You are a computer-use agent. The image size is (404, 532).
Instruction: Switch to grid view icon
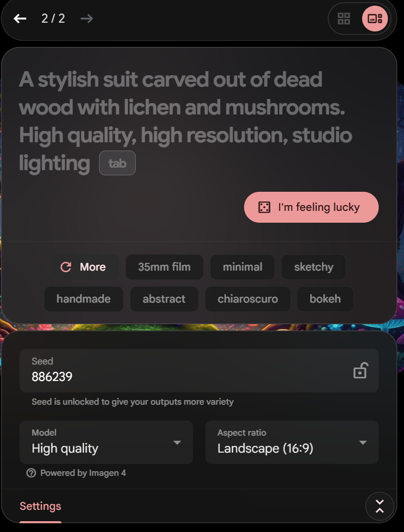(x=344, y=19)
